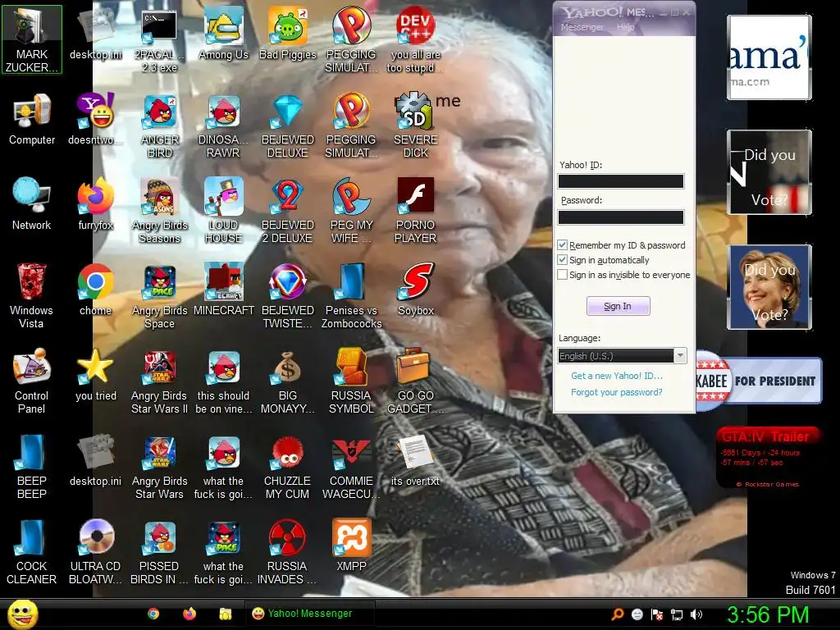Viewport: 840px width, 630px height.
Task: Select the BEEP BEEP desktop icon
Action: pos(32,467)
